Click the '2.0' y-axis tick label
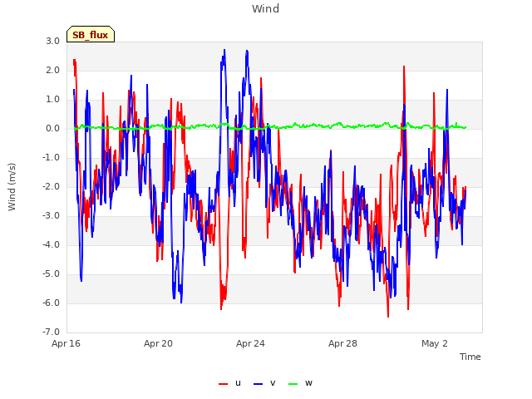This screenshot has height=399, width=532. click(x=53, y=70)
